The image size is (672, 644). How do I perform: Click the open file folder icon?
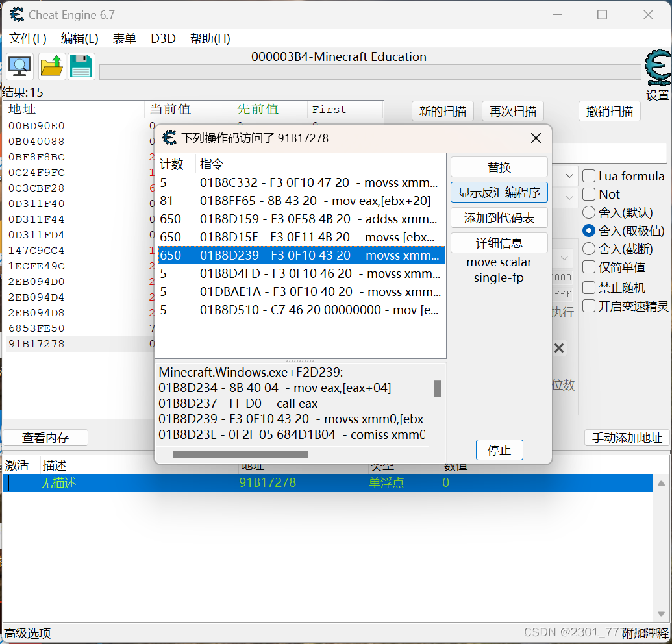point(52,66)
